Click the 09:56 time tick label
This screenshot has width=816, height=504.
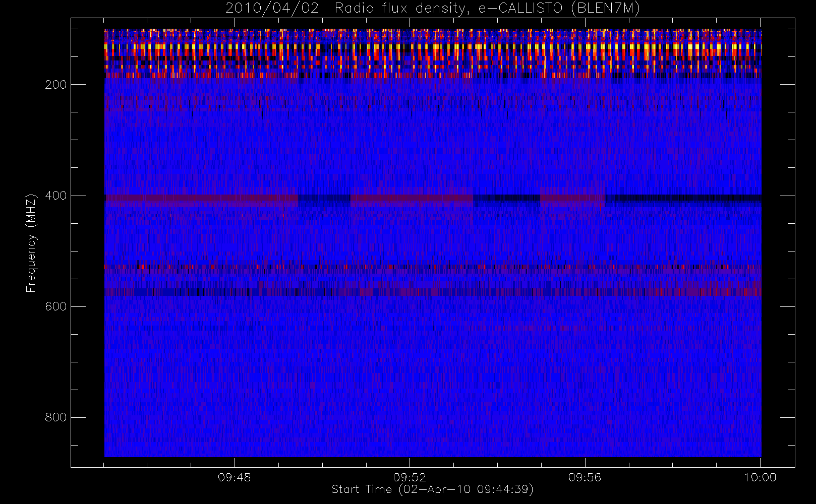click(x=585, y=477)
